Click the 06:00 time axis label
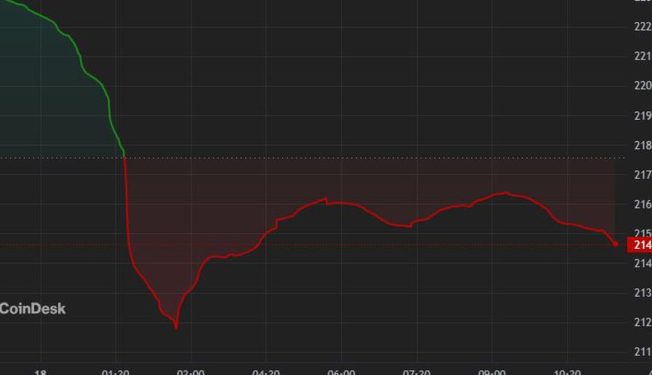Screen dimensions: 652x375 point(341,372)
